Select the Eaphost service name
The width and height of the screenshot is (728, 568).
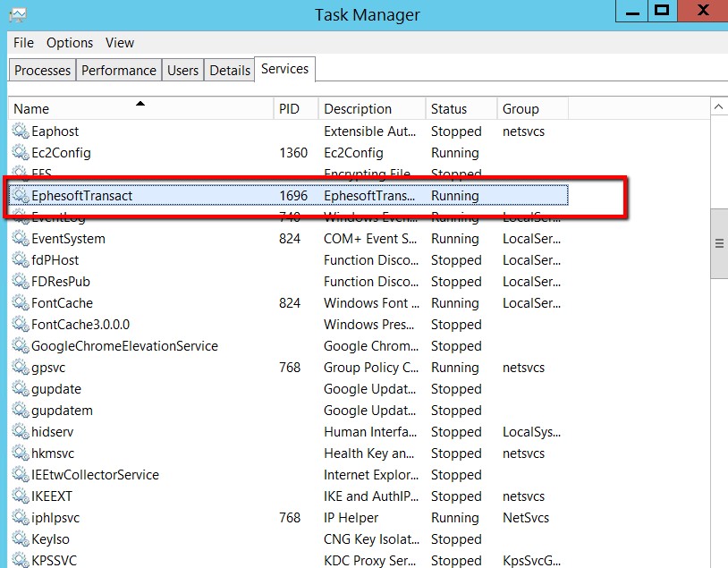55,131
